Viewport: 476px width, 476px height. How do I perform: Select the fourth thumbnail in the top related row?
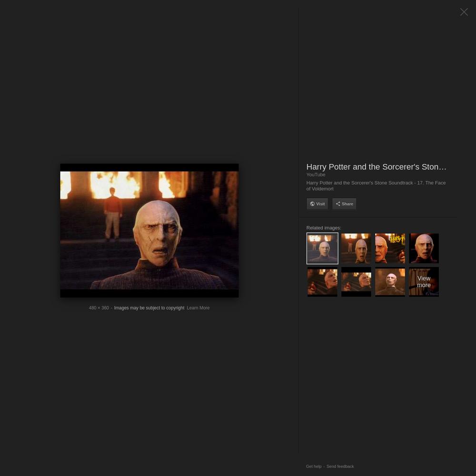coord(424,248)
